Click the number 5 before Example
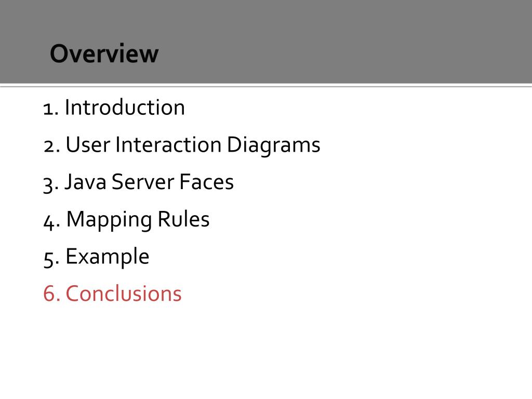The height and width of the screenshot is (399, 532). 49,260
